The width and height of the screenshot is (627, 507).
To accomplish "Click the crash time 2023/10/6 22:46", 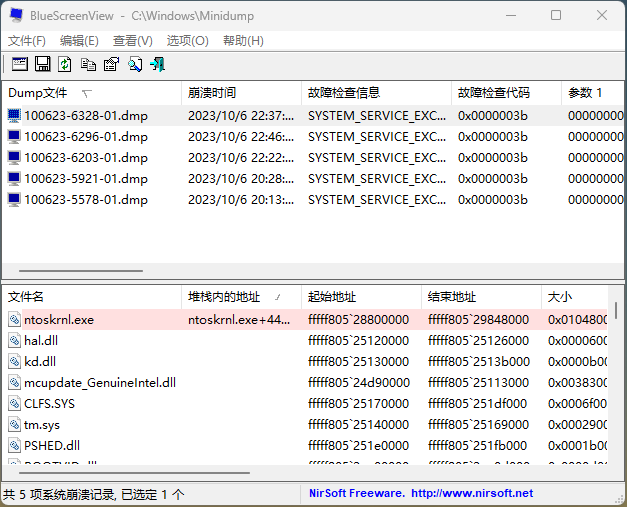I will (x=241, y=137).
